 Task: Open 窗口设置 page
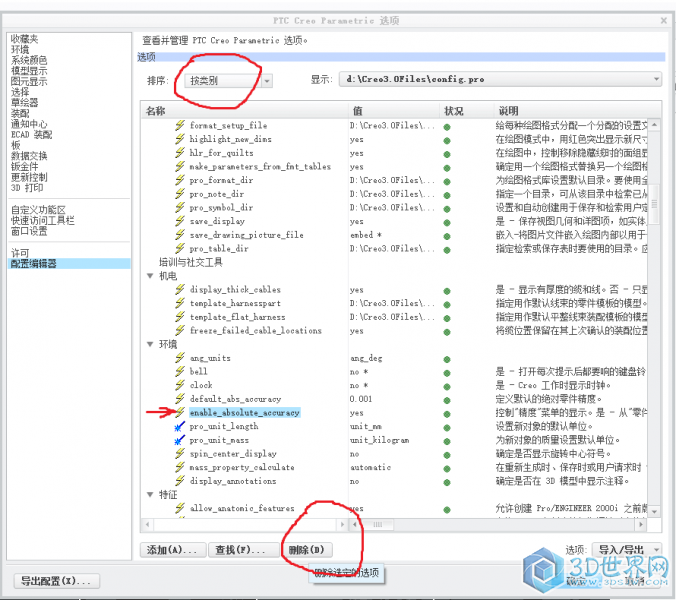tap(29, 231)
